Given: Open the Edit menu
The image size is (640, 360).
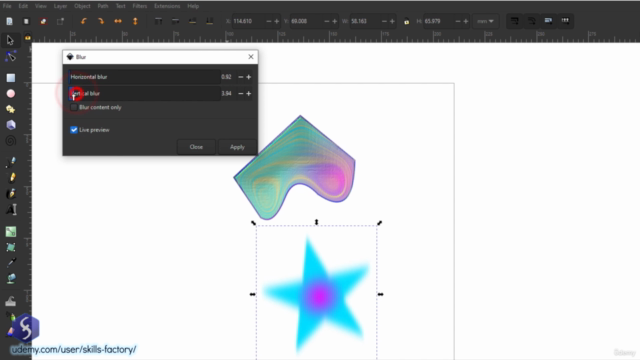Looking at the screenshot, I should pyautogui.click(x=23, y=6).
